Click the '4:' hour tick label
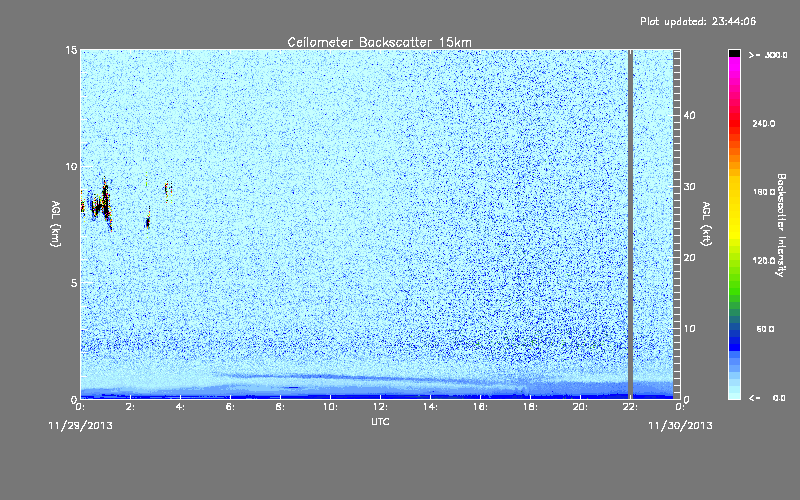Viewport: 800px width, 500px height. pos(181,407)
